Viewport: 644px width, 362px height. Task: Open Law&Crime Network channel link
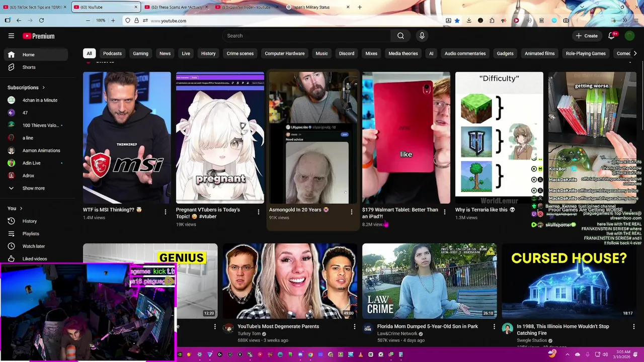click(x=397, y=333)
